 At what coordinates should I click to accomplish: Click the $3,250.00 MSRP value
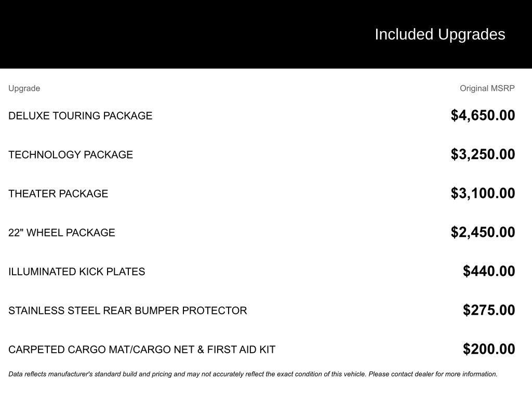pos(483,154)
